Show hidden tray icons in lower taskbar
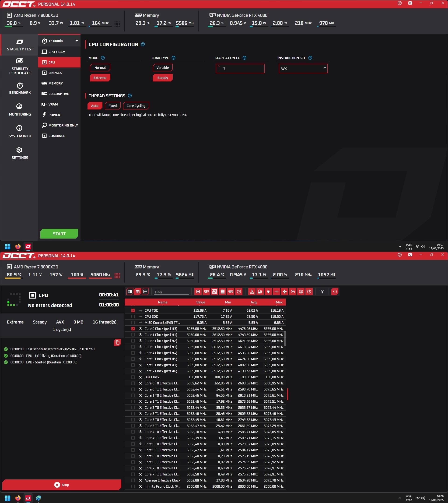Image resolution: width=448 pixels, height=503 pixels. pos(400,498)
